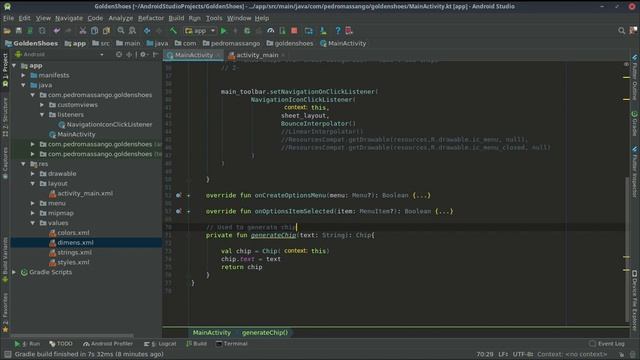
Task: Collapse the java folder
Action: pos(24,85)
